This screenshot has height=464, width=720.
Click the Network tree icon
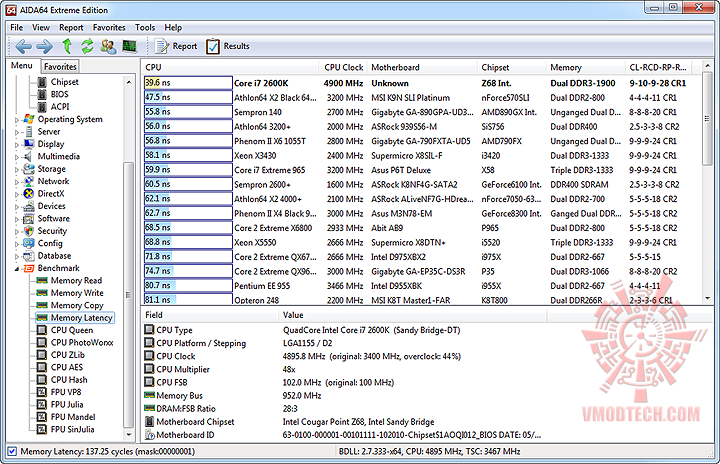coord(29,181)
